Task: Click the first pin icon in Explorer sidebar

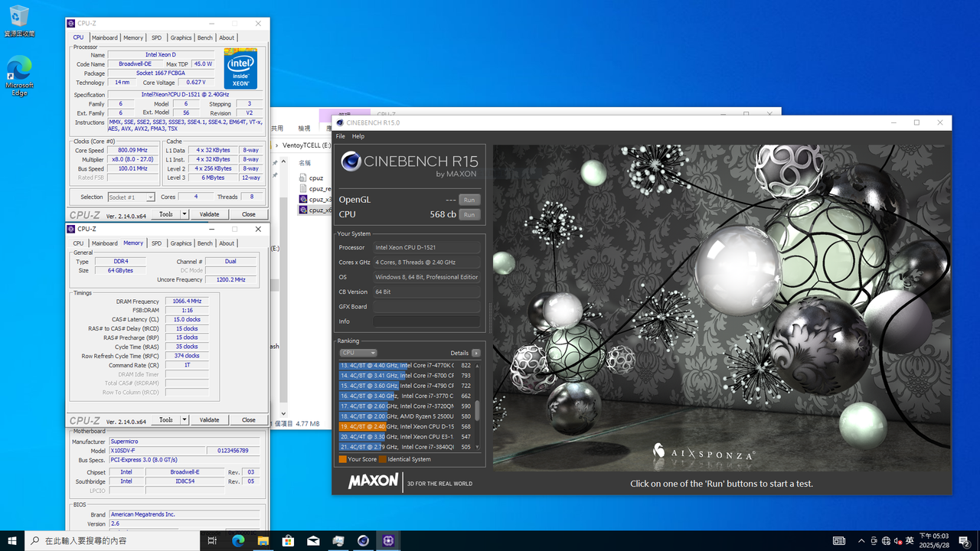Action: 276,163
